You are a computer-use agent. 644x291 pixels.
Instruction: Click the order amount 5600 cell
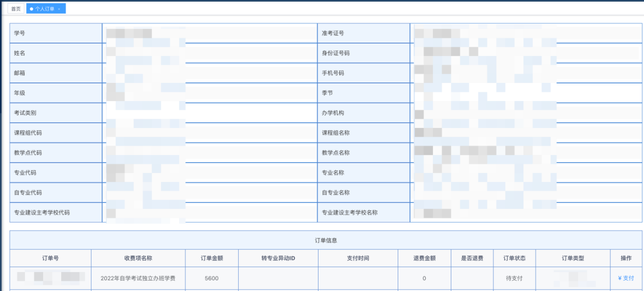coord(212,278)
